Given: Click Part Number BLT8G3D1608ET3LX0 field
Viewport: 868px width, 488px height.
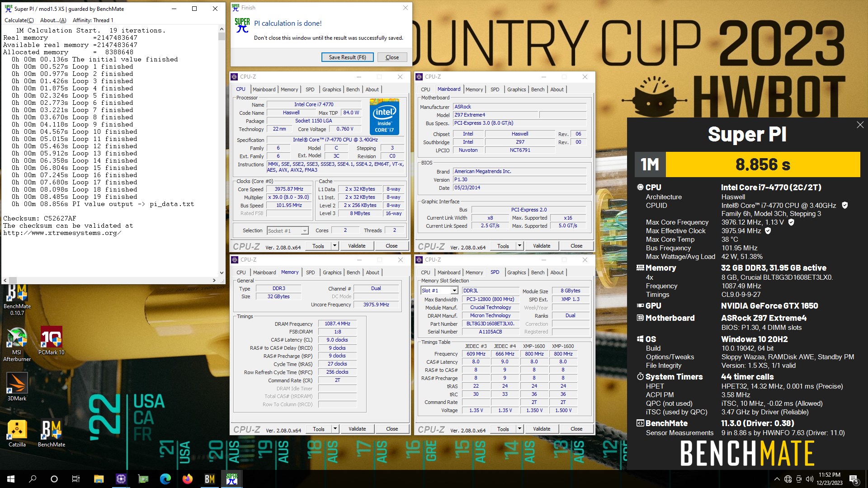Looking at the screenshot, I should [491, 324].
